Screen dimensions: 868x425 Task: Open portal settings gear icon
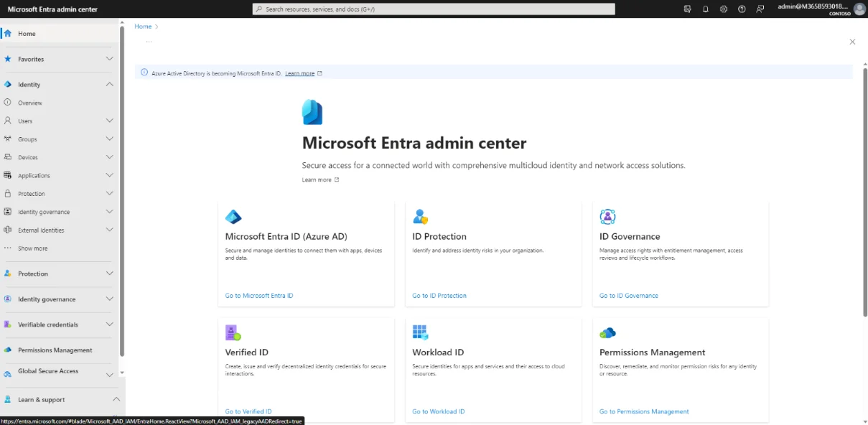click(x=724, y=9)
